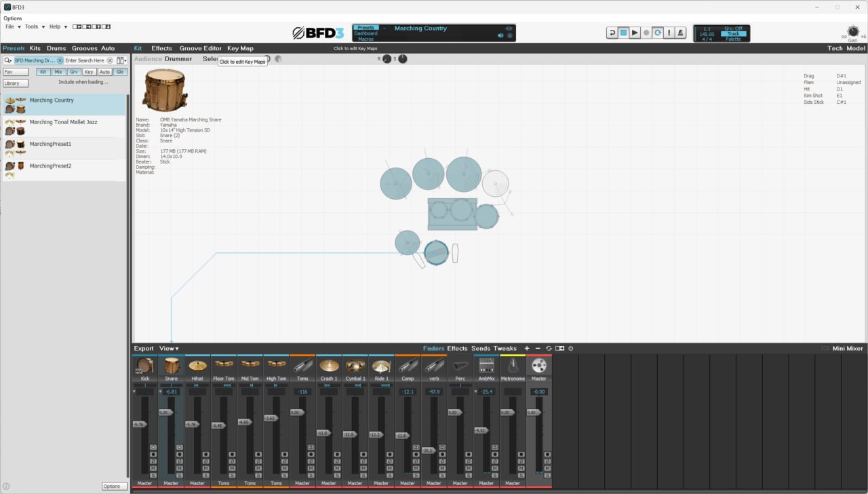Viewport: 868px width, 494px height.
Task: Click the panic exclamation mark icon
Action: [669, 33]
